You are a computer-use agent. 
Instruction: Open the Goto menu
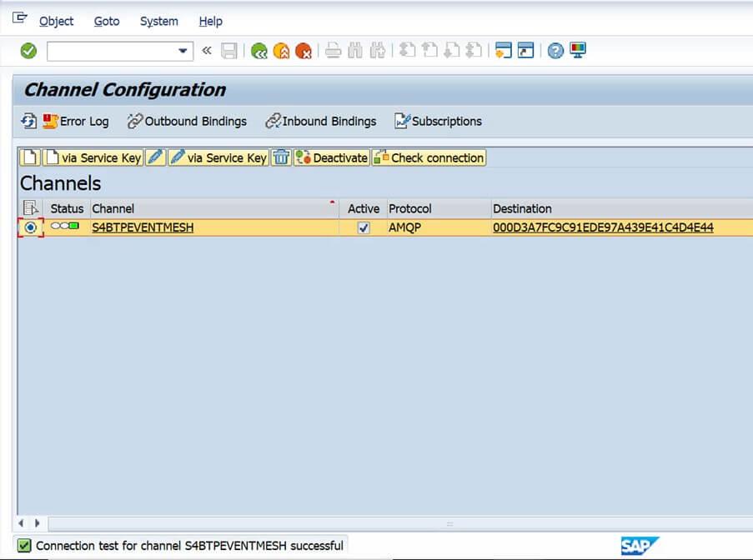[107, 21]
